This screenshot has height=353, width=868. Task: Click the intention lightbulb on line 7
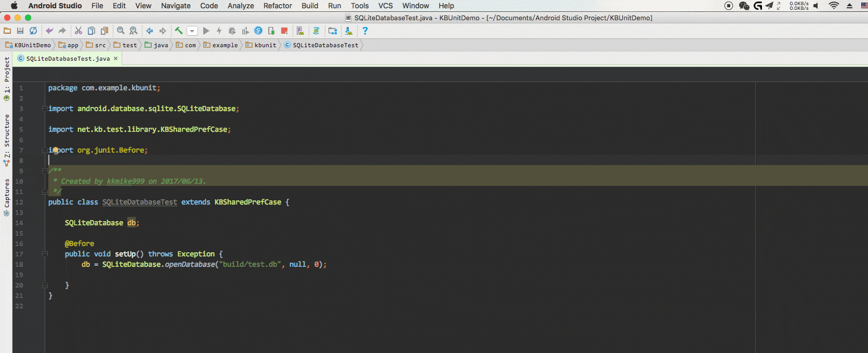55,150
